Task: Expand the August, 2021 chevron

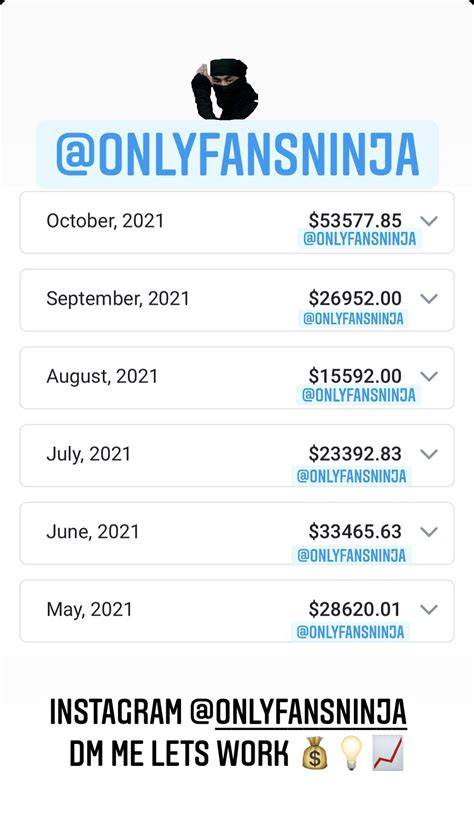Action: pos(429,376)
